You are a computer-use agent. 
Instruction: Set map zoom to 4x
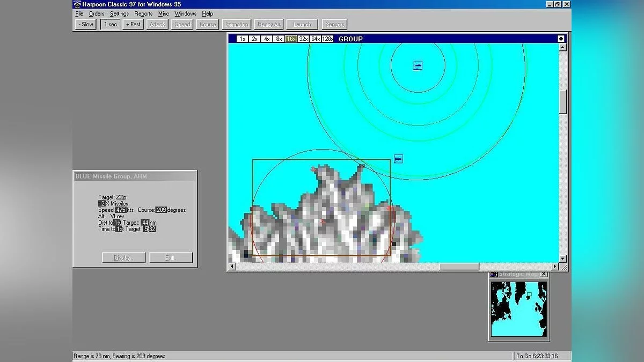click(x=267, y=39)
